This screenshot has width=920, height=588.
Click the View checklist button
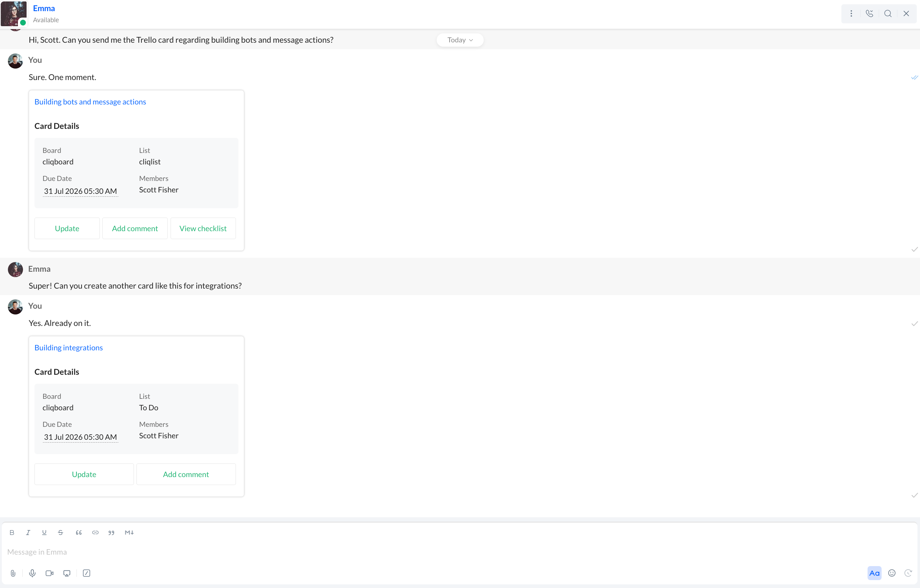(x=203, y=228)
